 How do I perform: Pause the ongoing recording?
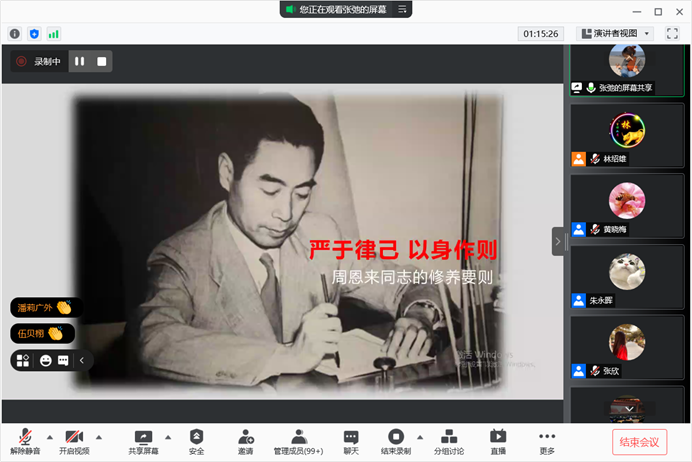click(79, 61)
